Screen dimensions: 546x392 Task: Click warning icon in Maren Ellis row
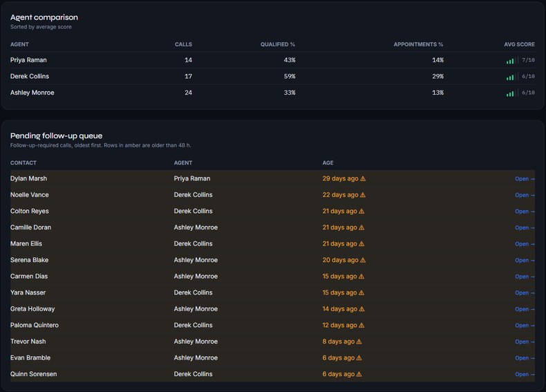[x=361, y=243]
